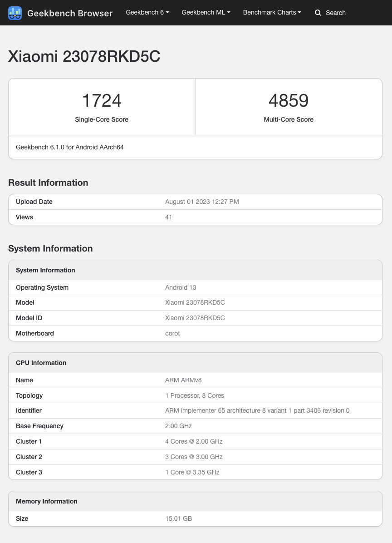Select the Base Frequency value 2.00 GHz
The width and height of the screenshot is (392, 543).
(x=178, y=426)
